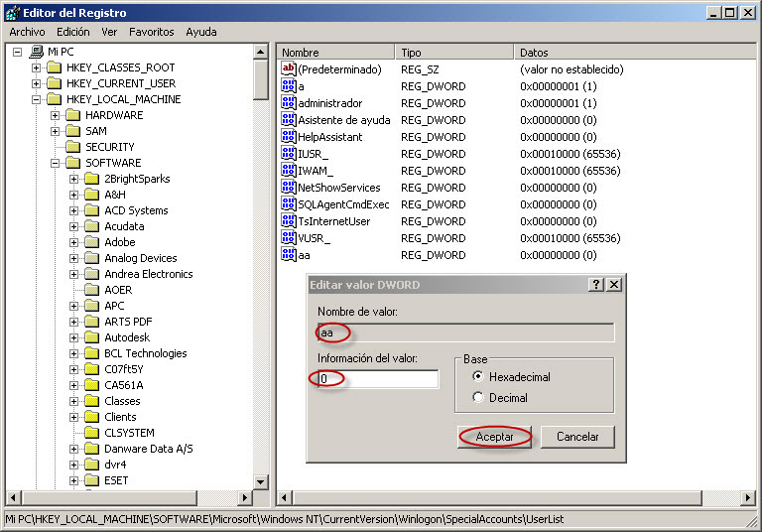762x532 pixels.
Task: Collapse the SOFTWARE key node
Action: coord(55,163)
